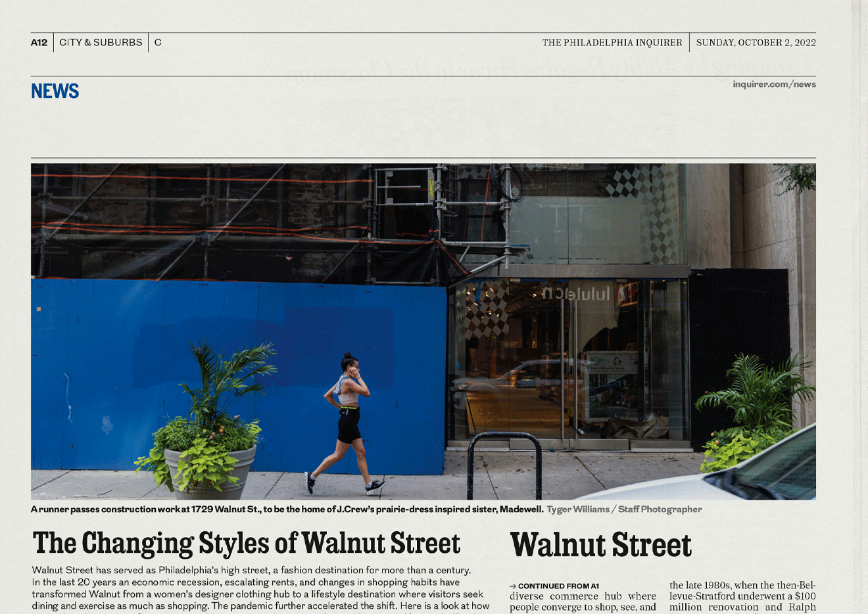Screen dimensions: 868x614
Task: Click the Tyger Williams photographer credit
Action: point(624,509)
